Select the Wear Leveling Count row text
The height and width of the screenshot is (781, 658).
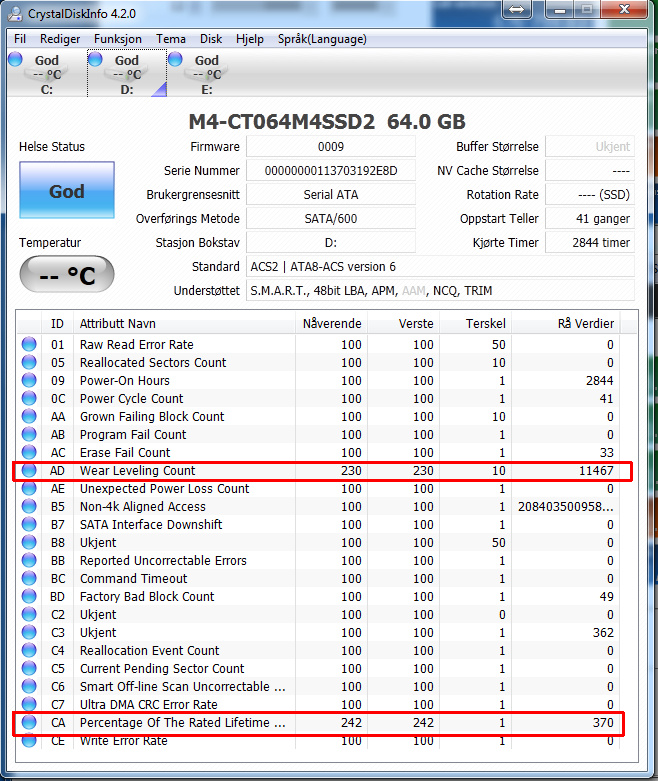point(137,471)
